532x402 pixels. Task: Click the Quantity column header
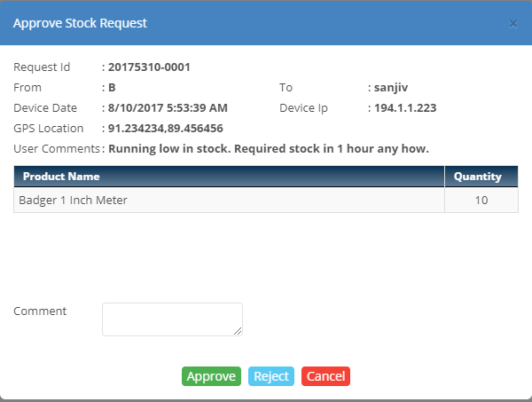click(x=477, y=177)
